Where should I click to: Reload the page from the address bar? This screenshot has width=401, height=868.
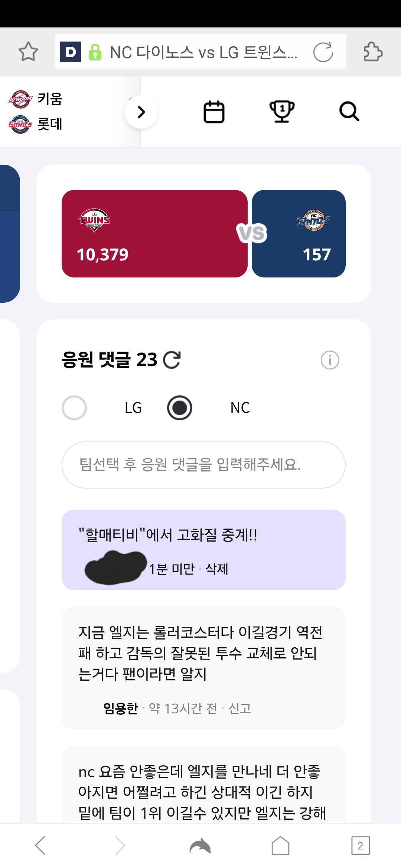point(323,52)
